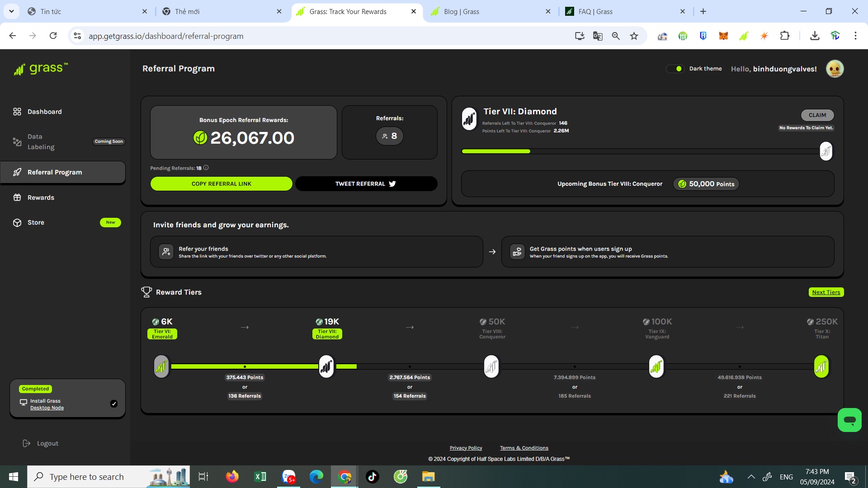868x488 pixels.
Task: Open the tab search dropdown arrow
Action: 11,11
